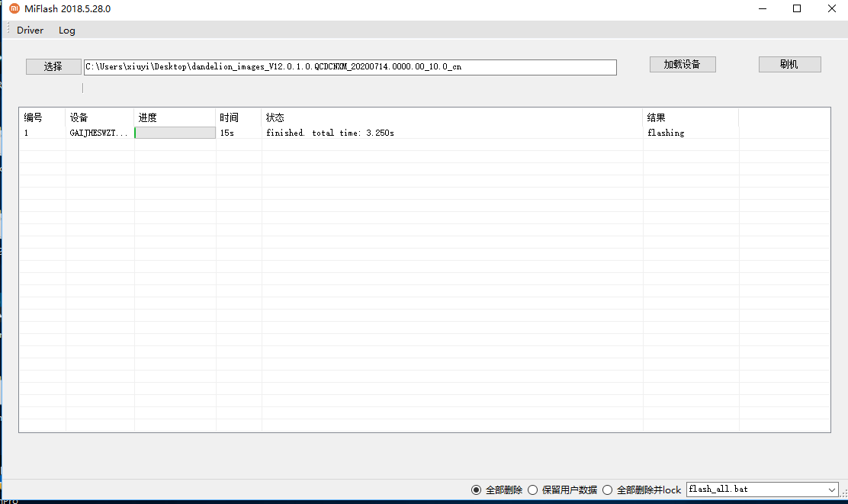Click the 'flashing' result cell
This screenshot has width=848, height=504.
tap(666, 133)
